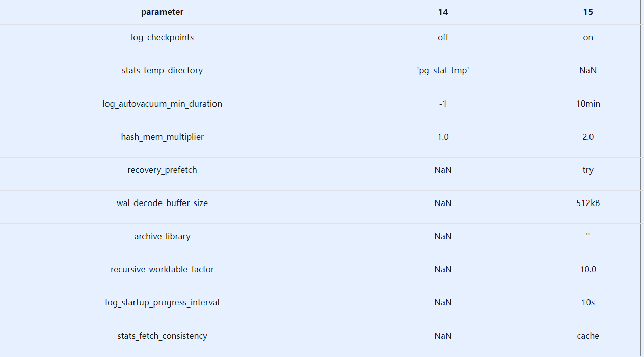Select the stats_temp_directory parameter name
Image resolution: width=644 pixels, height=357 pixels.
(162, 70)
